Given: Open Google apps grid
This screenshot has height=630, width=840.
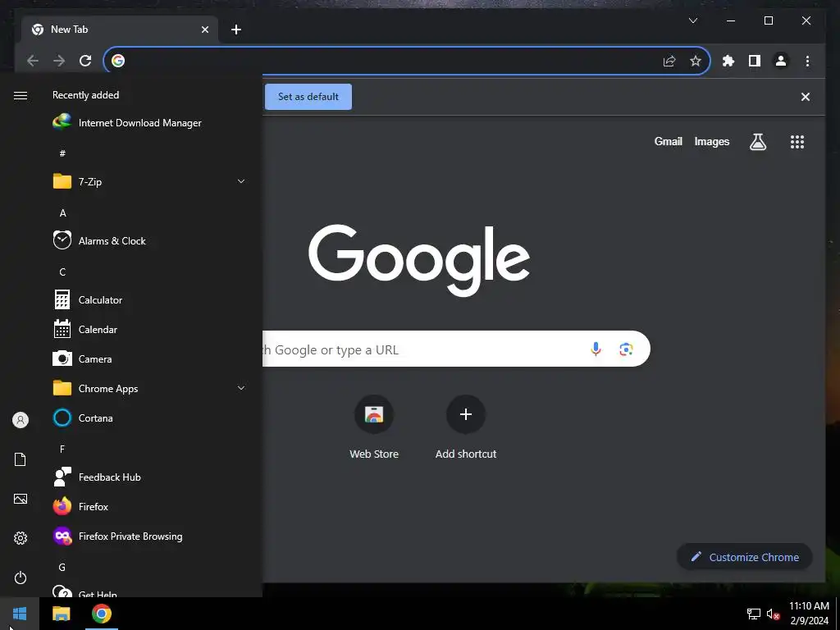Looking at the screenshot, I should pos(797,142).
